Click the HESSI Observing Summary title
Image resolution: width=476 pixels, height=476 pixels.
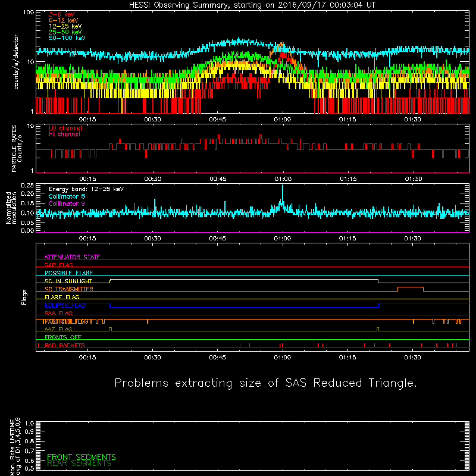[x=252, y=5]
